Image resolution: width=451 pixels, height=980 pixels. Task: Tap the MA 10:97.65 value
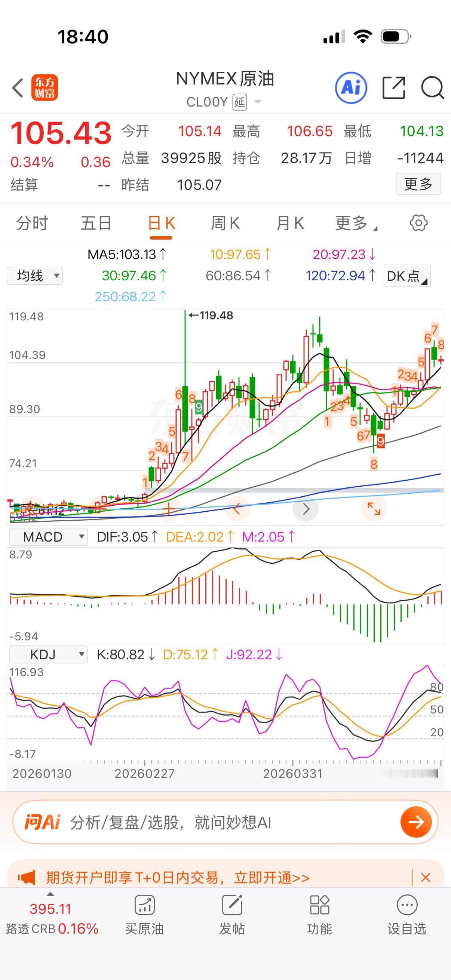(240, 254)
